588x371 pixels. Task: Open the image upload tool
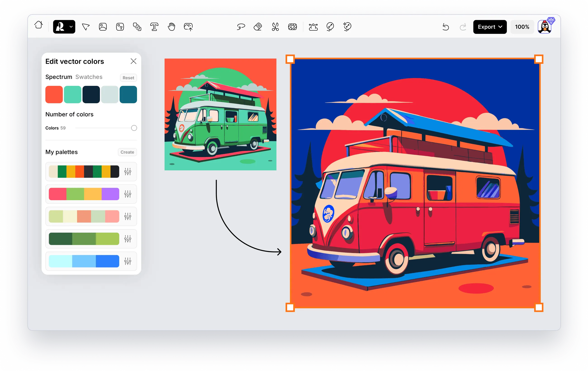(188, 27)
